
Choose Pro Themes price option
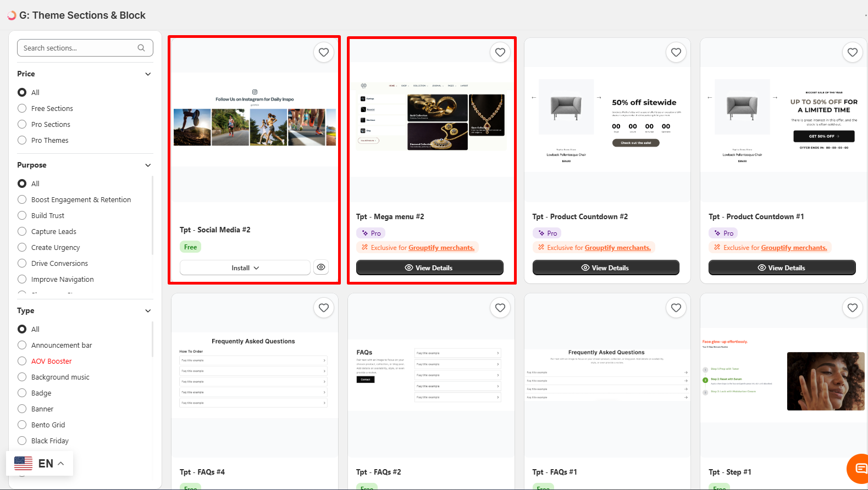(x=22, y=140)
